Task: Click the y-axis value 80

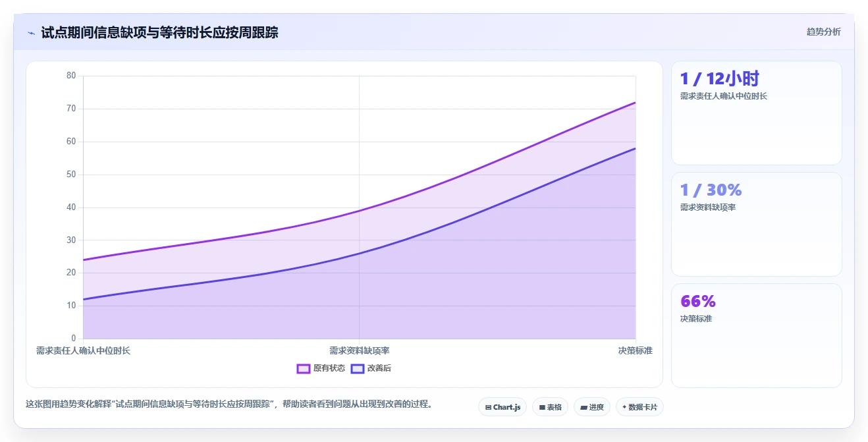Action: (x=71, y=76)
